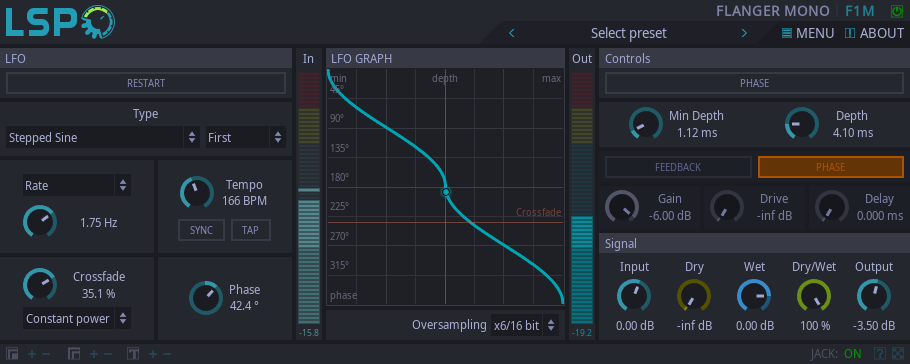Toggle the green power icon beside F1M
The width and height of the screenshot is (910, 364).
coord(897,11)
